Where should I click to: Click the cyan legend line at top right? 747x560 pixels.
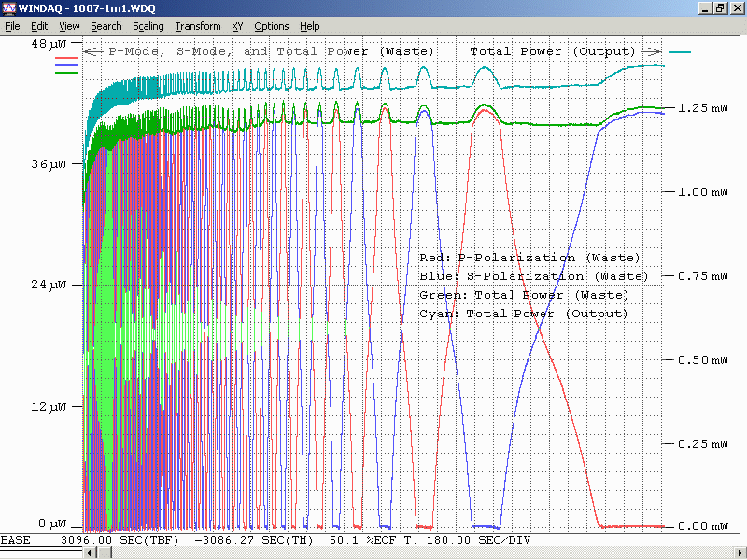(x=680, y=52)
